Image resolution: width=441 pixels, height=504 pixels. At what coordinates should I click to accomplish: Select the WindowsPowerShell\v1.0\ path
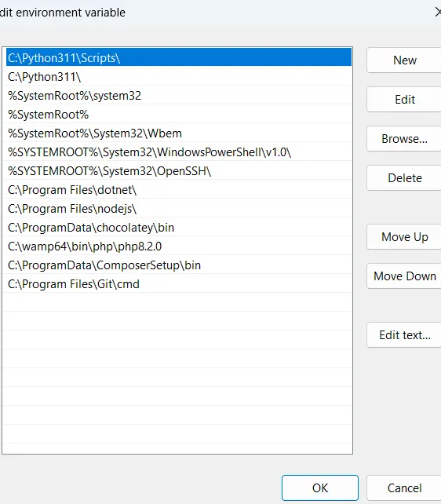pyautogui.click(x=179, y=152)
